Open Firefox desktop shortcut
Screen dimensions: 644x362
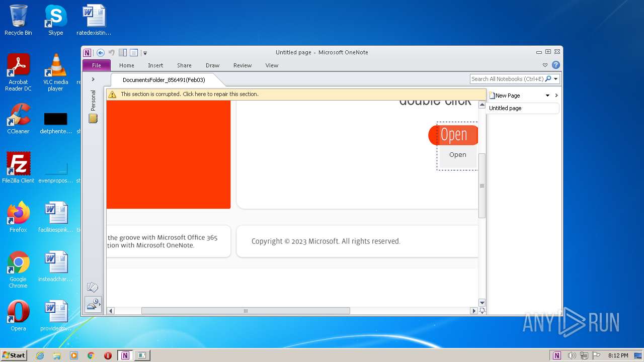(x=18, y=217)
